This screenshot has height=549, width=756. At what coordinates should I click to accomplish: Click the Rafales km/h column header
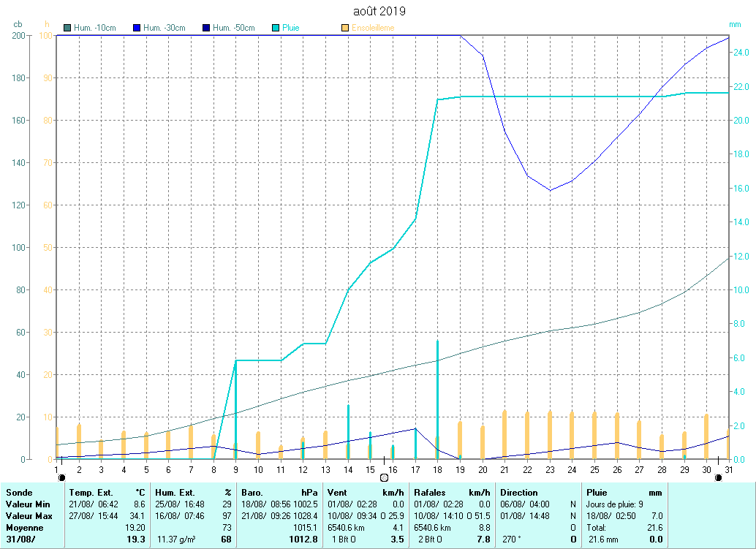(x=452, y=493)
